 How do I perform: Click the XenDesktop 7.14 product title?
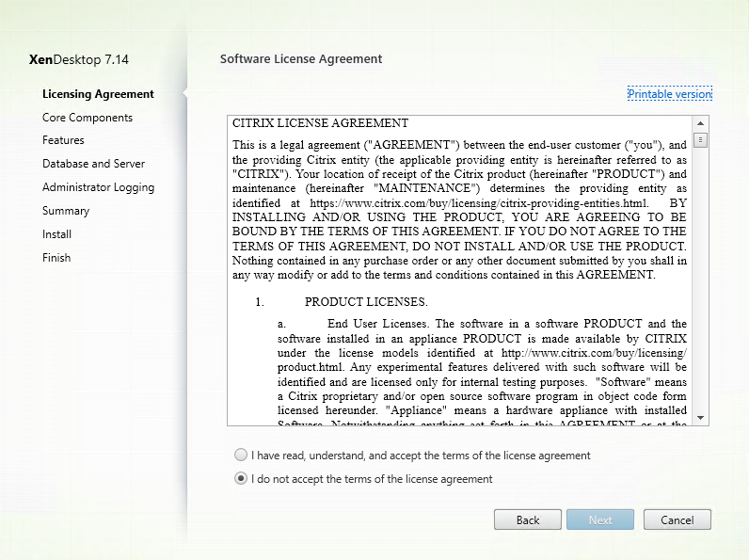[79, 59]
